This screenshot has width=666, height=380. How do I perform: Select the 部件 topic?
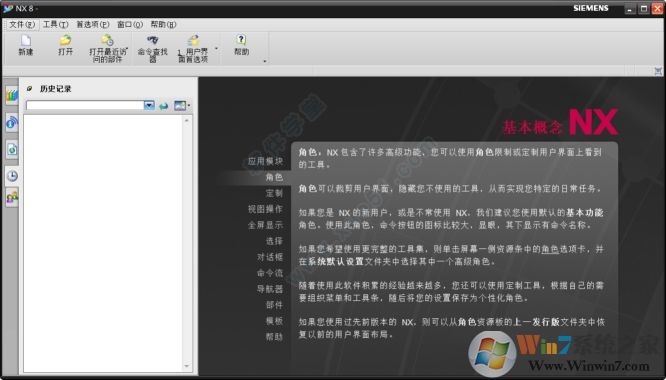click(x=274, y=305)
